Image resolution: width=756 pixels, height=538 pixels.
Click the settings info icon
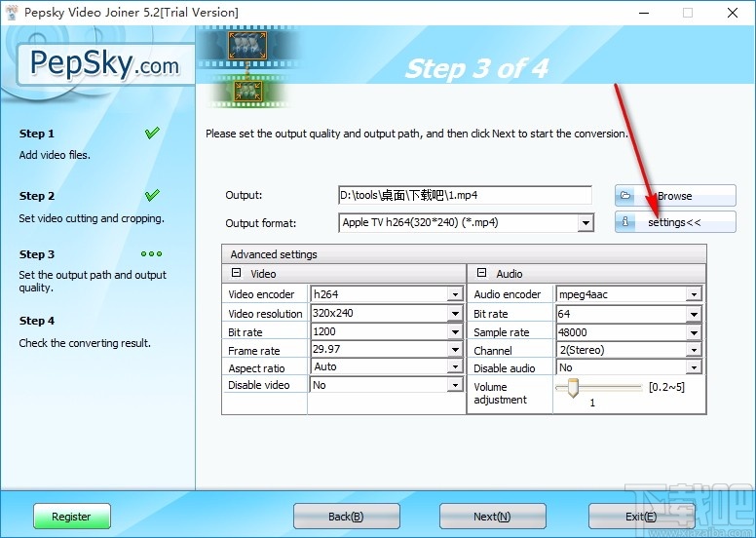[x=625, y=221]
